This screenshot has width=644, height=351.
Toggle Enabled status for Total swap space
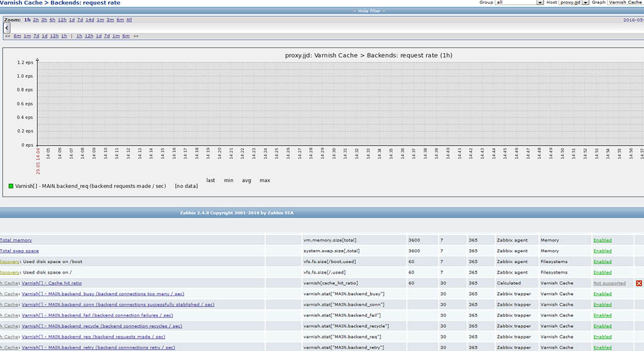tap(602, 251)
